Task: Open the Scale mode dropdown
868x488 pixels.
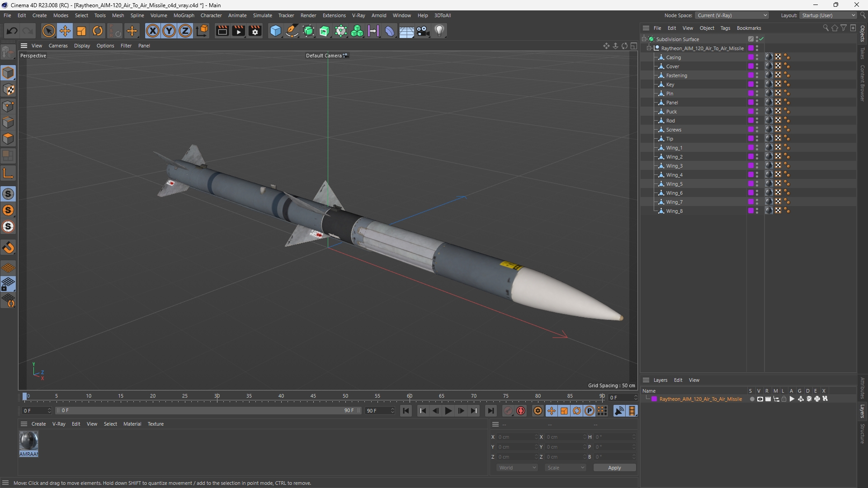Action: click(x=566, y=468)
